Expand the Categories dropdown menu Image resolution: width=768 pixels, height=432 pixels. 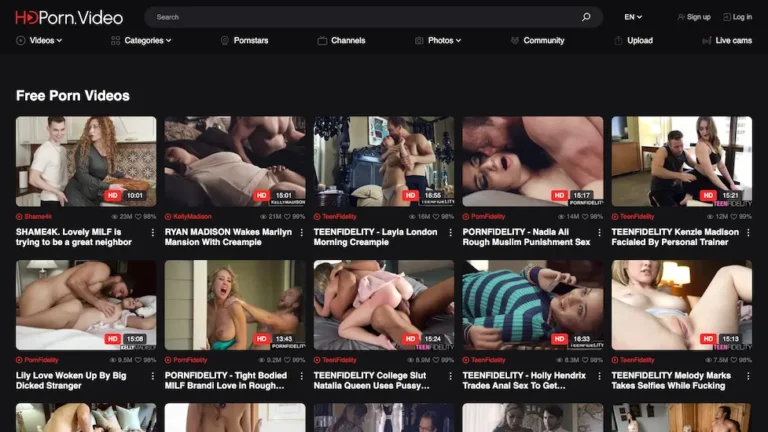[x=141, y=41]
